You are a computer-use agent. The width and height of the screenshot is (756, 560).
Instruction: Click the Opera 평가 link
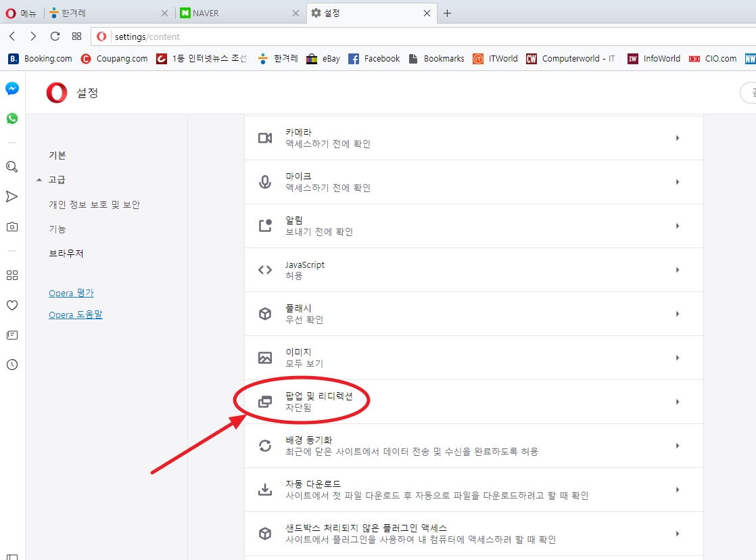(71, 294)
